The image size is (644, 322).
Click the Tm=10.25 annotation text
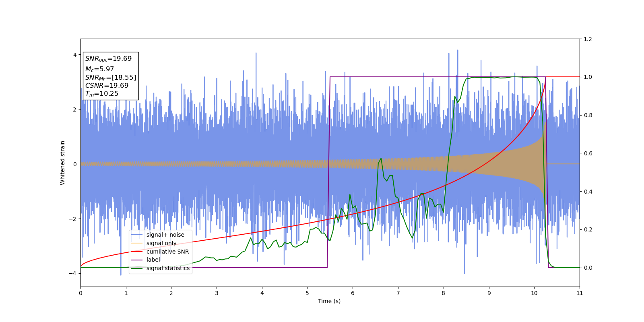coord(102,94)
